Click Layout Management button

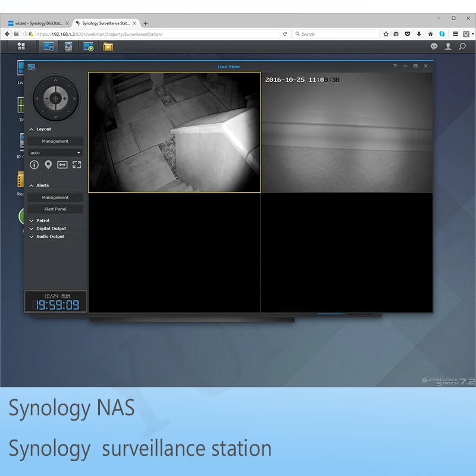click(x=55, y=141)
